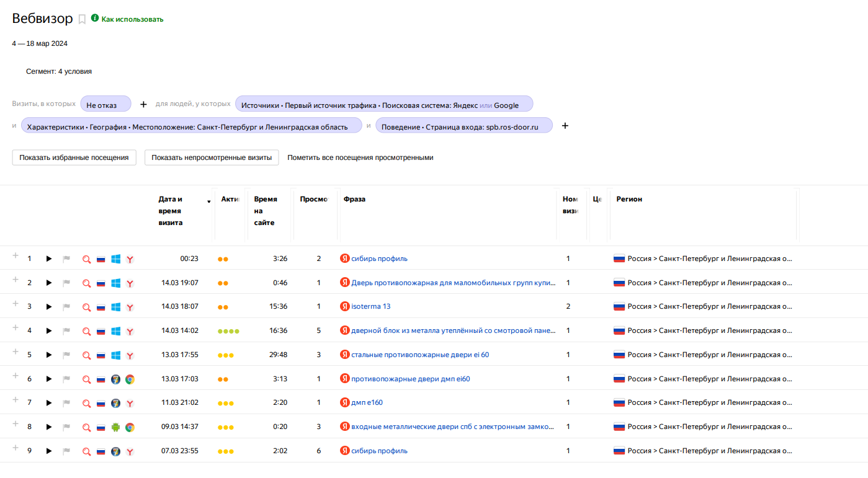Viewport: 868px width, 478px height.
Task: Click the Windows icon in row 1
Action: pos(115,259)
